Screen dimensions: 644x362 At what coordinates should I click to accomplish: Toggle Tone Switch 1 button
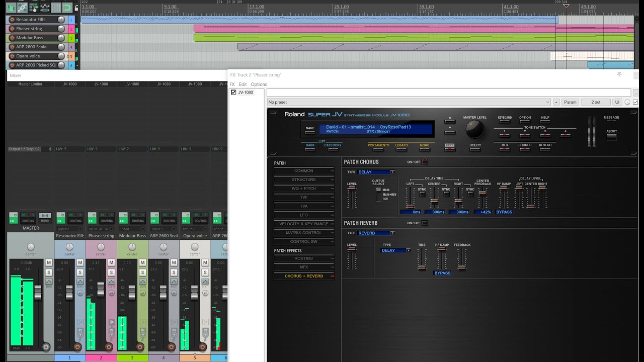504,136
